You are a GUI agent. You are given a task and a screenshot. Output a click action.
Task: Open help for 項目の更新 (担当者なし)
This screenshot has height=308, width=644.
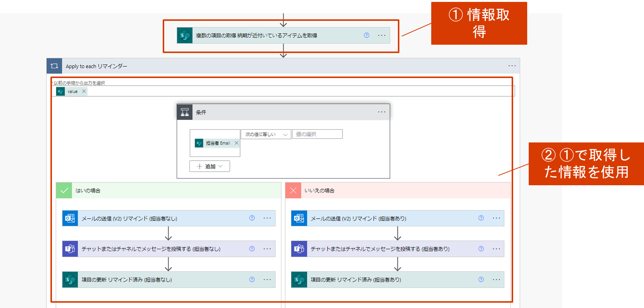pos(252,279)
